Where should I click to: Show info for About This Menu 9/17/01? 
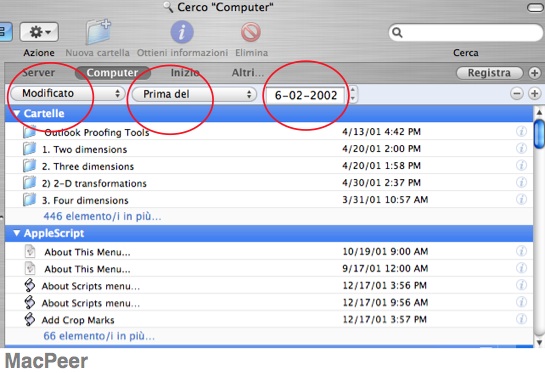521,268
